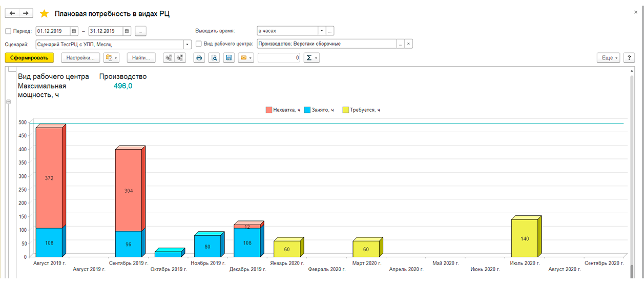Open Настройки… settings
644x284 pixels.
point(79,58)
